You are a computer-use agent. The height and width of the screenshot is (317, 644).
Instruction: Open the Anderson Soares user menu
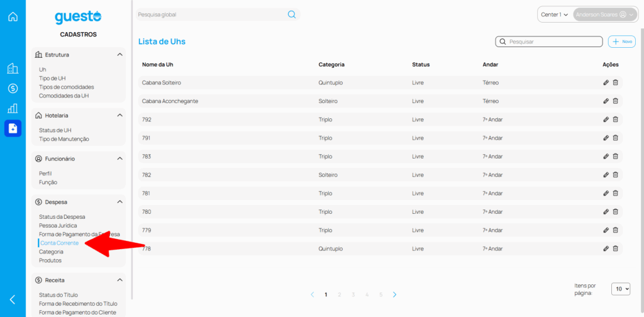tap(604, 14)
